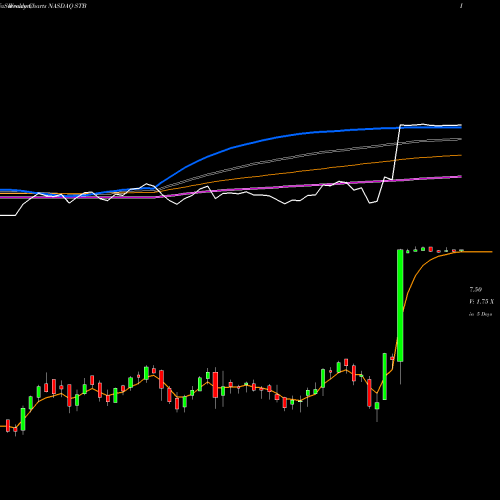Click the volume label reading 1.75 N
The height and width of the screenshot is (500, 500).
click(x=481, y=302)
